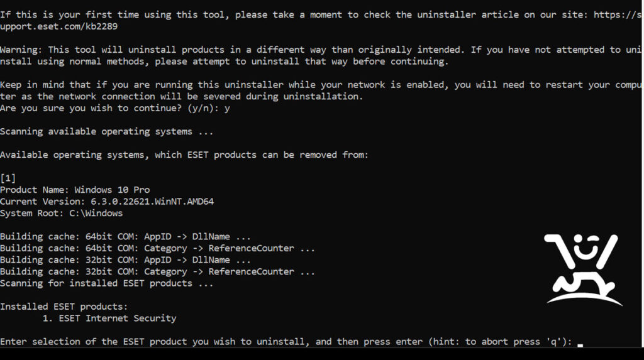Click Scanning for installed ESET products line
This screenshot has height=360, width=644.
pos(107,283)
